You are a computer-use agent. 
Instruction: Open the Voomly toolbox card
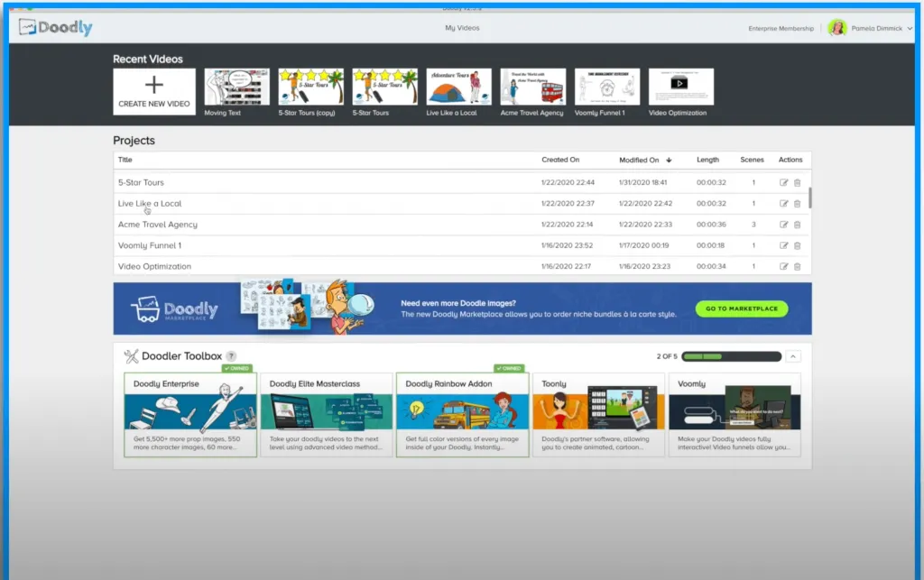[x=735, y=415]
